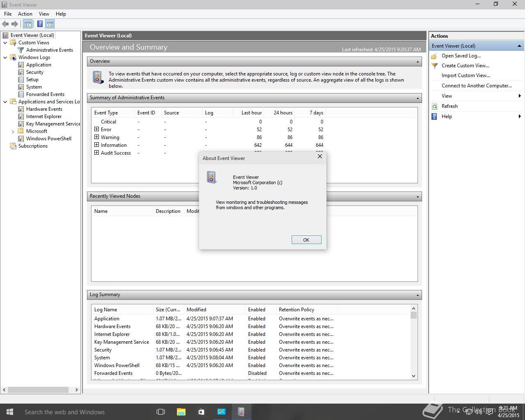Open Task View on the taskbar
Viewport: 525px width, 420px height.
(161, 412)
